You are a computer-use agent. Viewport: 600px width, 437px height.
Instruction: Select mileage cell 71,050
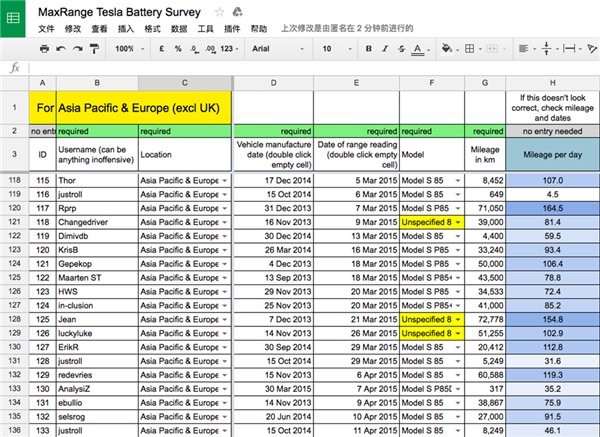[x=485, y=208]
